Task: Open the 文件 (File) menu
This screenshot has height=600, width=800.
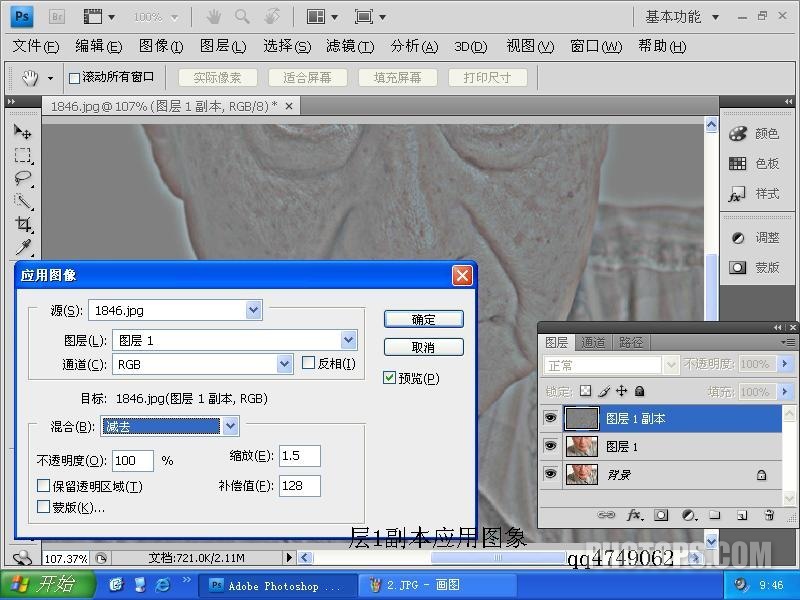Action: (36, 46)
